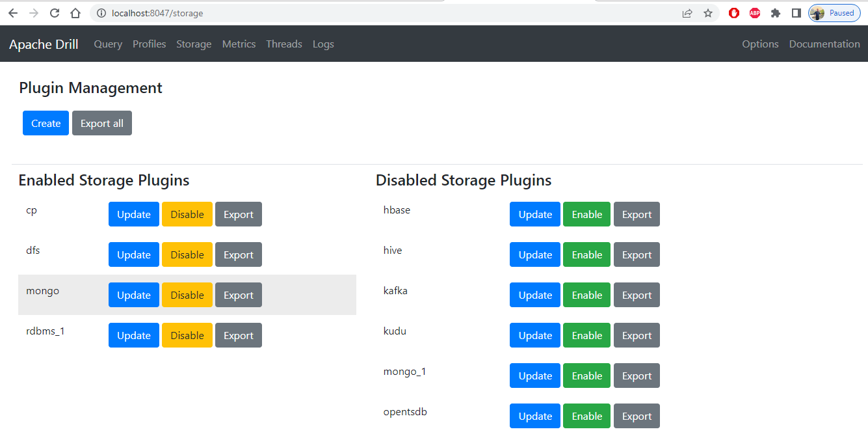
Task: Select the 'kafka' plugin name text
Action: click(395, 291)
